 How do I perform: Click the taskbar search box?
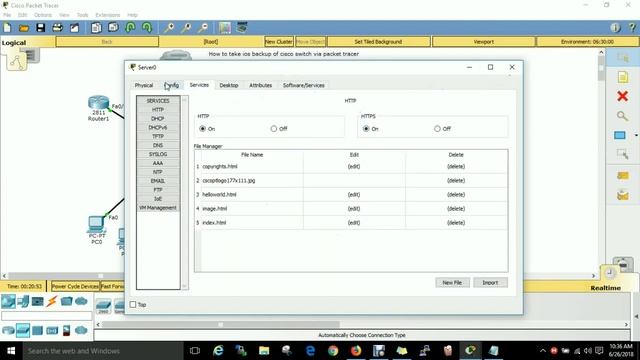(103, 351)
